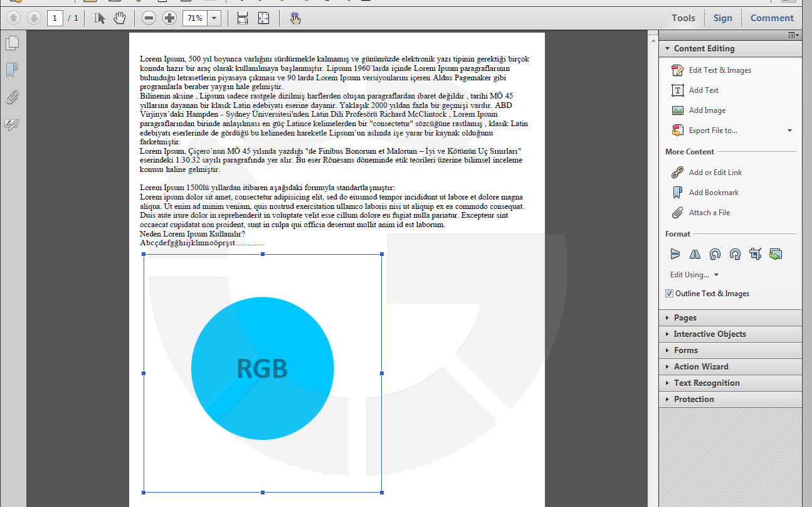Viewport: 812px width, 507px height.
Task: Collapse the Content Editing panel
Action: tap(730, 48)
